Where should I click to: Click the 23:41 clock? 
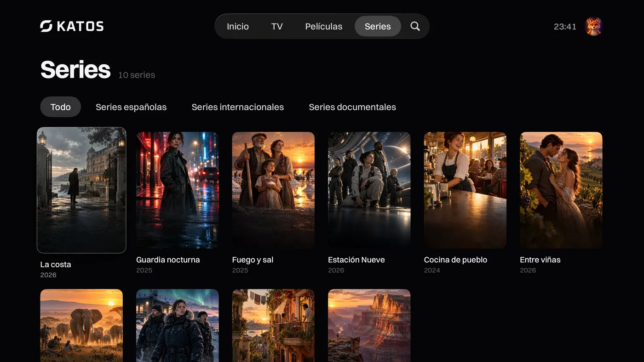pyautogui.click(x=565, y=27)
